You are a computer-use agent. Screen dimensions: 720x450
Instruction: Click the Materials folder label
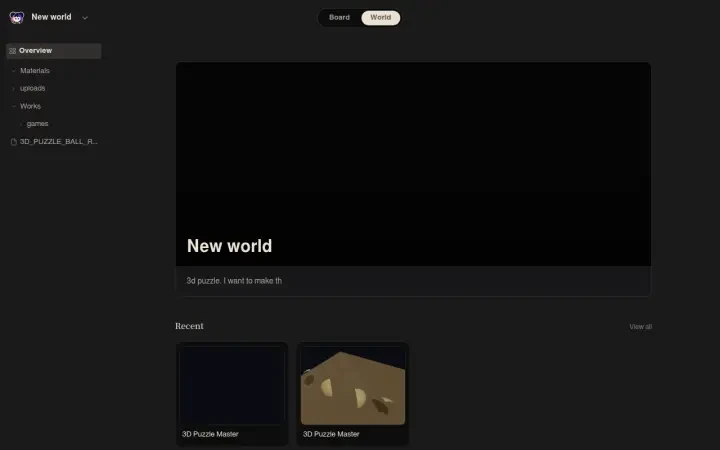coord(35,71)
